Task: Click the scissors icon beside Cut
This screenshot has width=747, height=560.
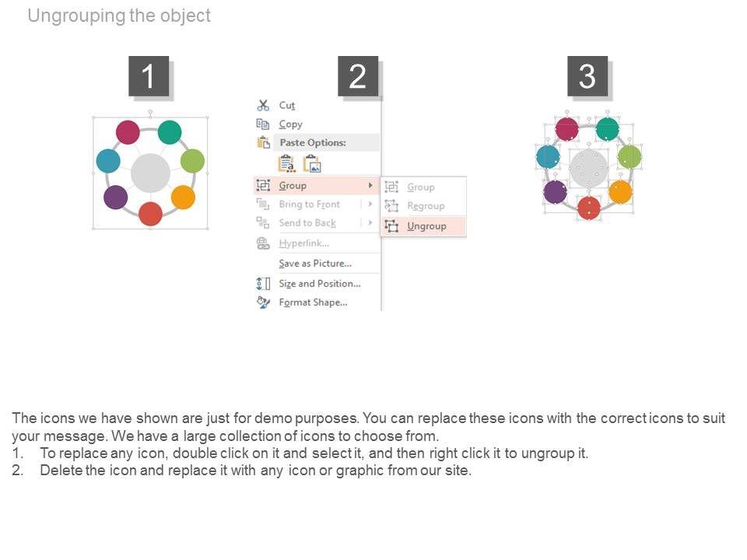Action: click(x=263, y=105)
